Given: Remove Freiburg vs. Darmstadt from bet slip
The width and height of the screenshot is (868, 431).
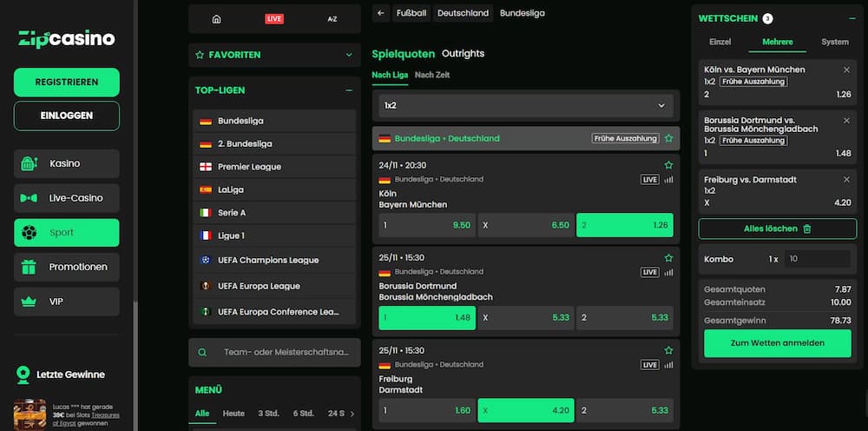Looking at the screenshot, I should [x=846, y=180].
